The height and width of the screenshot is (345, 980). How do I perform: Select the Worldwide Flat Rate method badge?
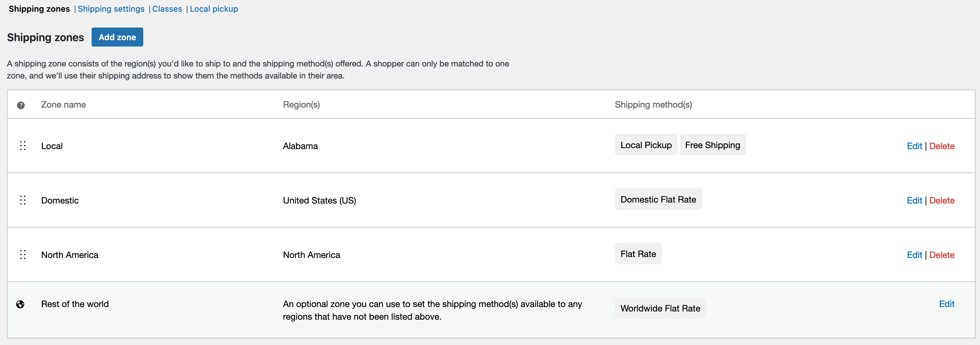point(660,308)
